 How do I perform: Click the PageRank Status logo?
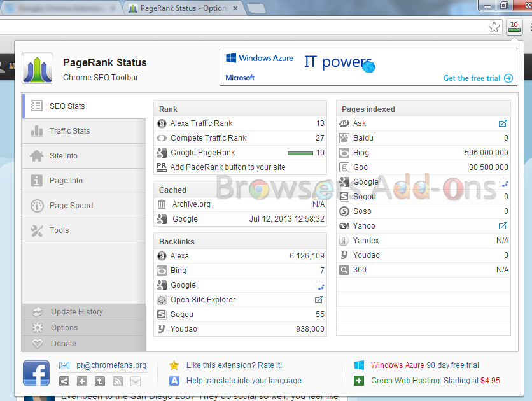click(38, 68)
